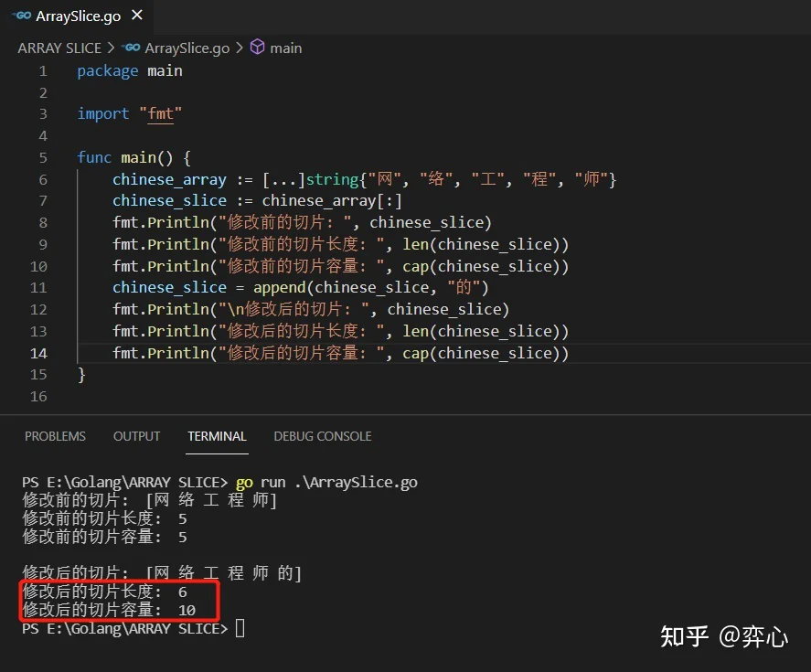The width and height of the screenshot is (811, 672).
Task: Click 'cap' call on line 10
Action: (x=415, y=266)
